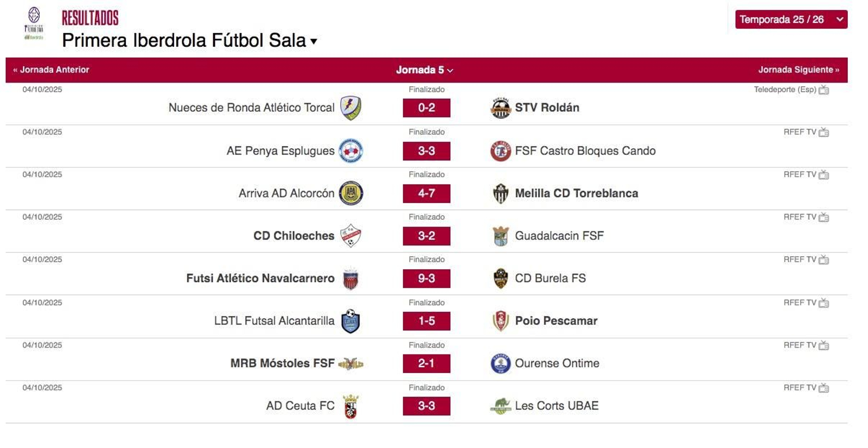Click the RFEF TV icon beside Penya Esplugues match
Image resolution: width=868 pixels, height=448 pixels.
[824, 132]
